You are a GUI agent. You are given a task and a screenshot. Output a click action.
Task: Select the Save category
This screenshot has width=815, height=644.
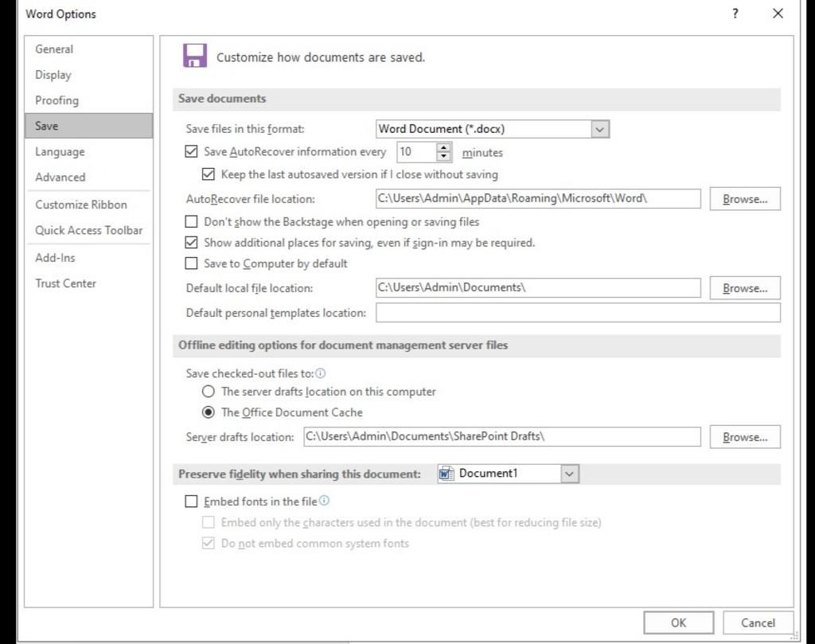coord(89,126)
